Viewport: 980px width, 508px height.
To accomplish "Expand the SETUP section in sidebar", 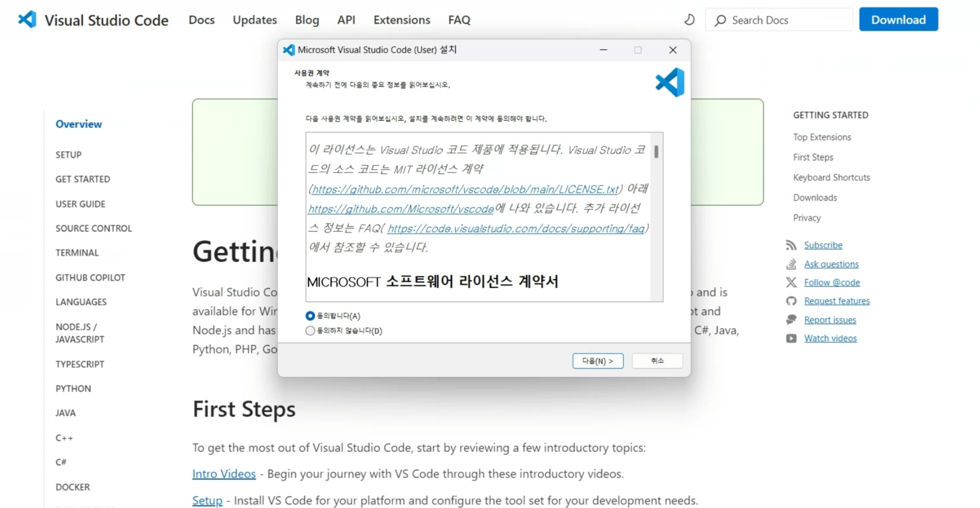I will coord(69,155).
